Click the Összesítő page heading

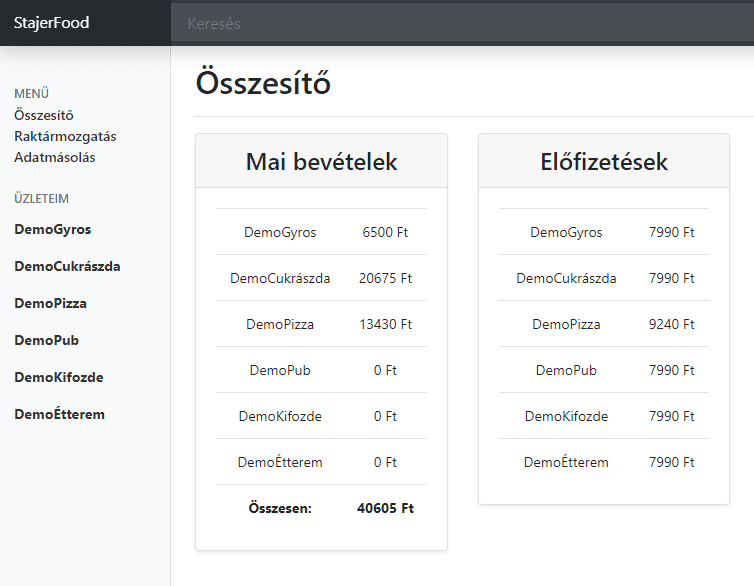tap(263, 83)
